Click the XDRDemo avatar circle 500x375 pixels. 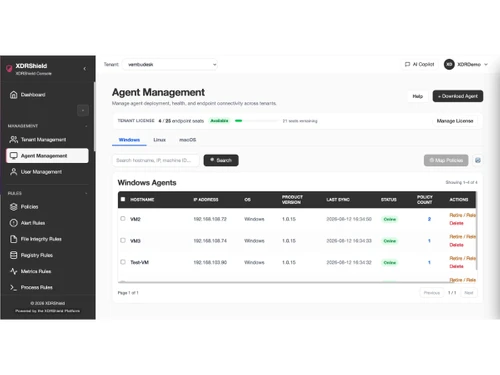point(449,64)
